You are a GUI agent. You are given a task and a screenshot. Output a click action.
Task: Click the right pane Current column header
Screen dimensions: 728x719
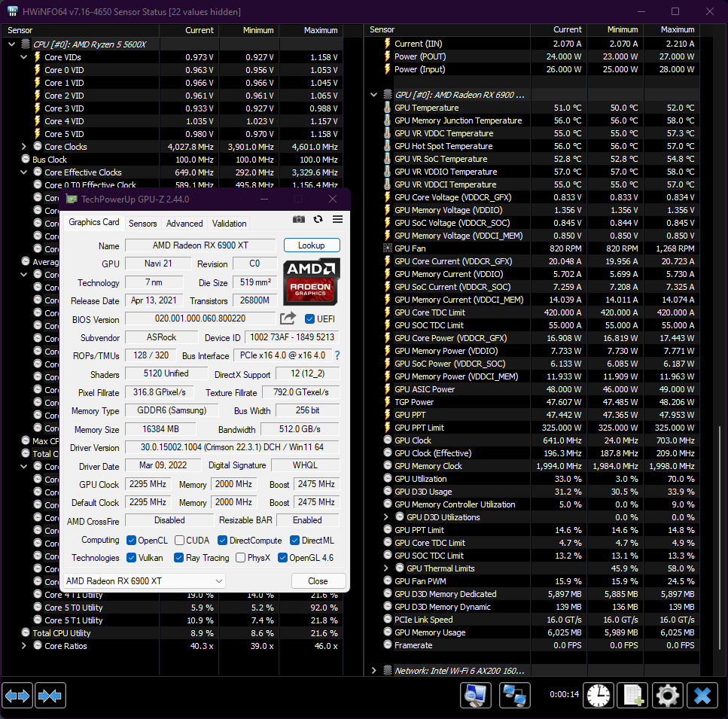click(559, 29)
